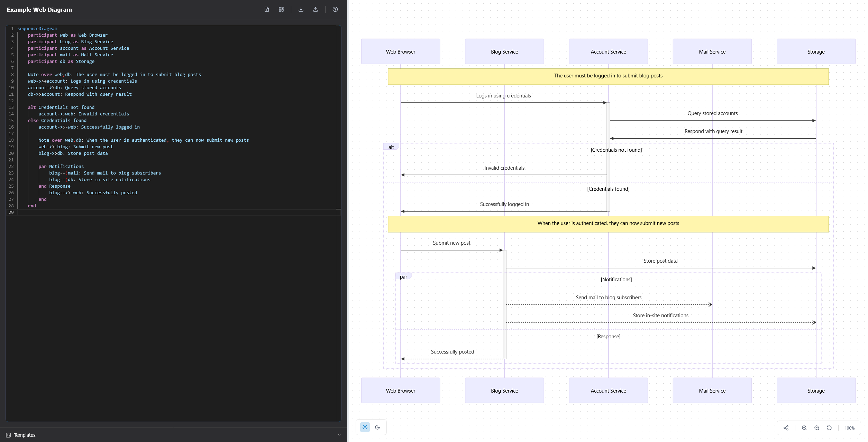Viewport: 868px width, 442px height.
Task: Click yellow note 'The user must be logged in'
Action: click(x=608, y=76)
